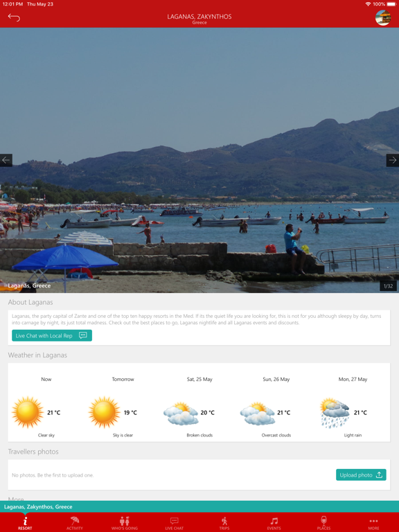Click the 19 °C temperature
This screenshot has width=399, height=532.
[130, 413]
